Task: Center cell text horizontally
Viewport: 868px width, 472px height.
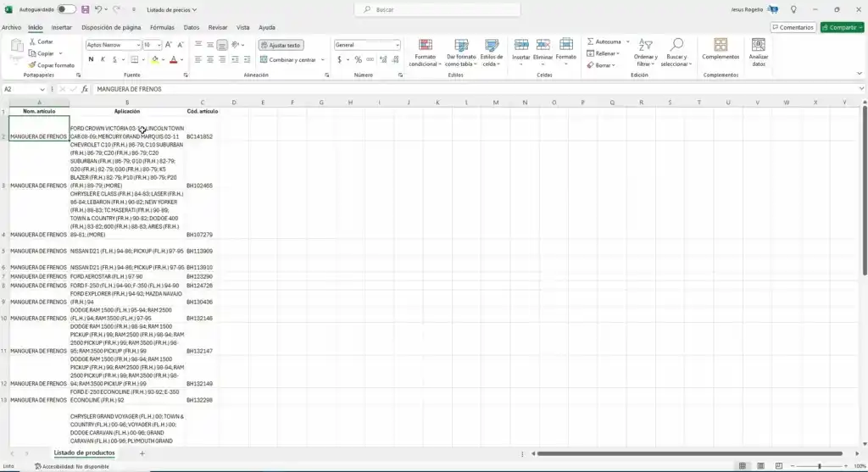Action: [x=210, y=59]
